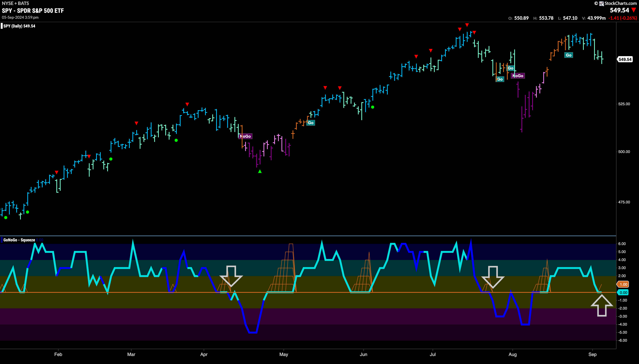Screen dimensions: 639x364
Task: Click the Sep label on the time axis
Action: tap(593, 354)
